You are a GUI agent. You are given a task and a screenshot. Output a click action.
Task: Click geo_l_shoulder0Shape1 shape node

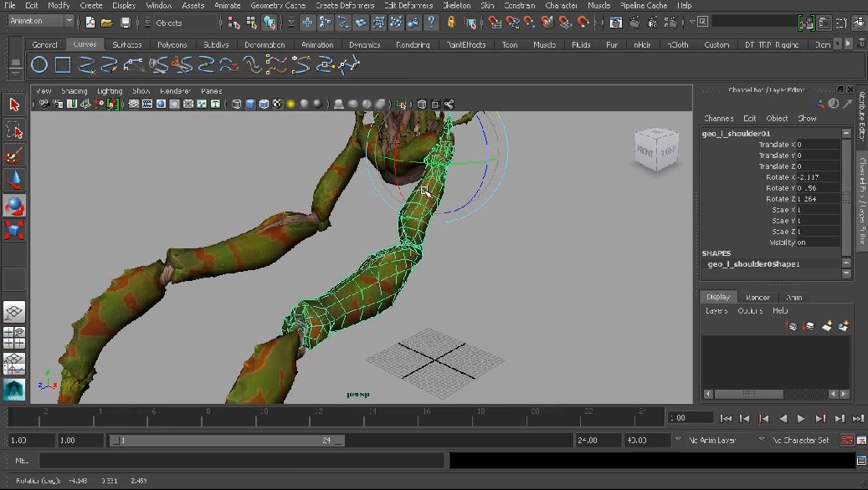753,263
